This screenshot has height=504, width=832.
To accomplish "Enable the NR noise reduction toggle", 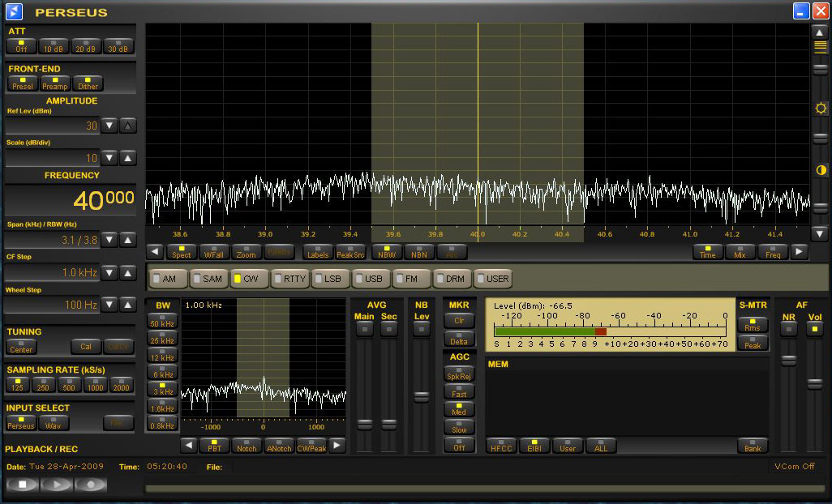I will [788, 328].
